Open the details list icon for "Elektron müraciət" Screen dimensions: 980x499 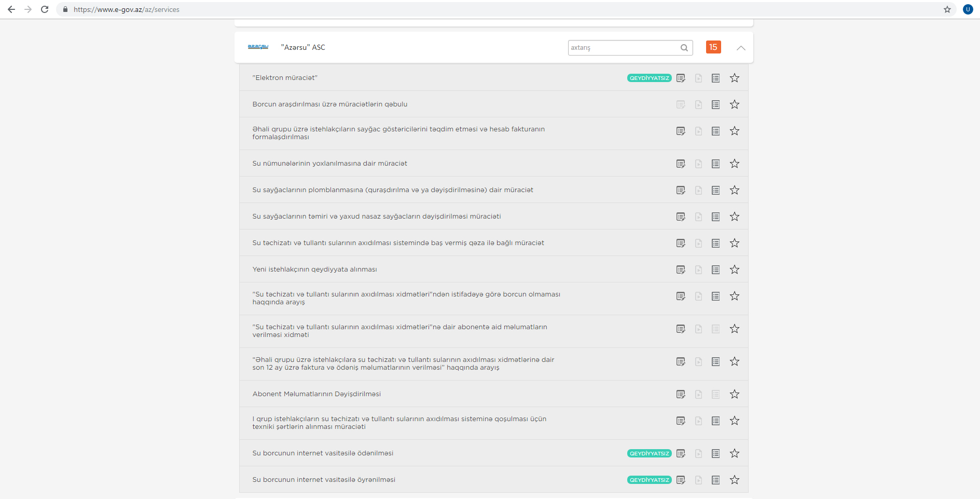pos(716,78)
